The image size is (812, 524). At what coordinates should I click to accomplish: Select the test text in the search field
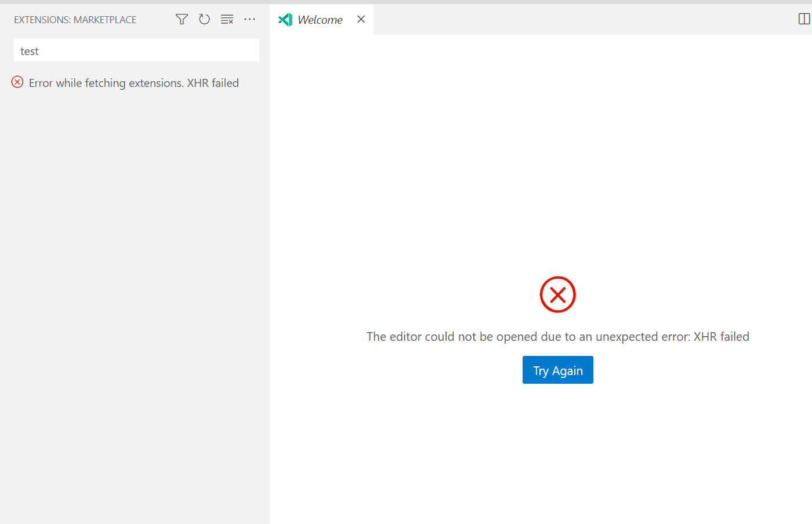click(x=30, y=50)
